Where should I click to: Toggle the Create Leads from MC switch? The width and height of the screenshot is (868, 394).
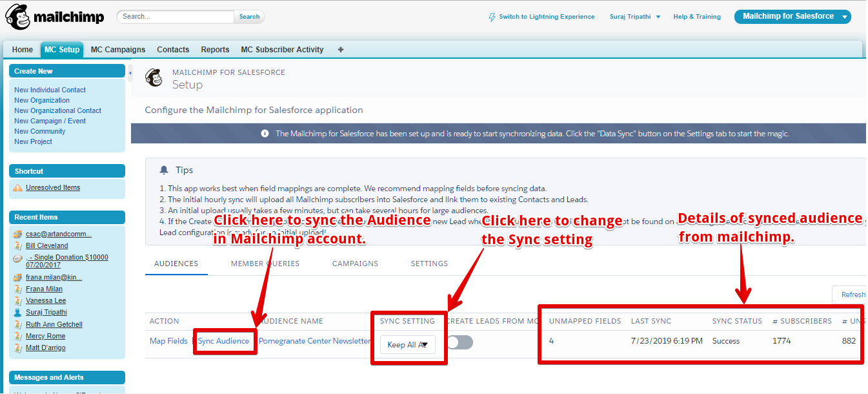pos(460,343)
